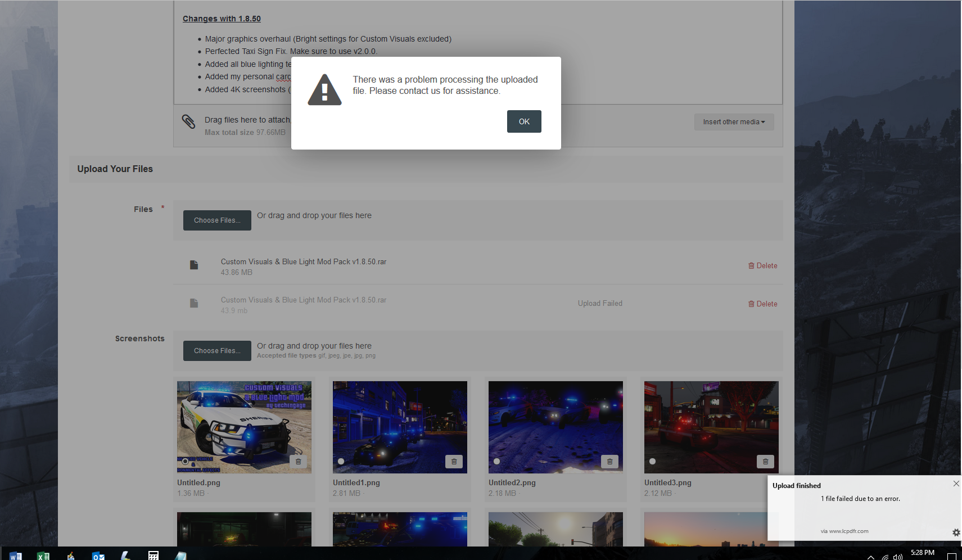Click the Choose Files button for Files
Viewport: 962px width, 560px height.
(x=217, y=220)
